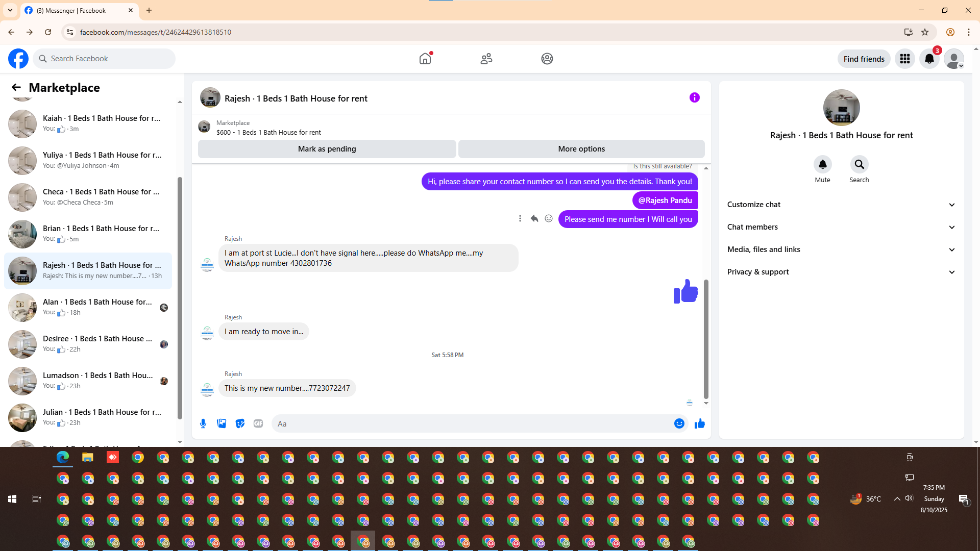Image resolution: width=980 pixels, height=551 pixels.
Task: Send a thumbs-up like
Action: 699,423
